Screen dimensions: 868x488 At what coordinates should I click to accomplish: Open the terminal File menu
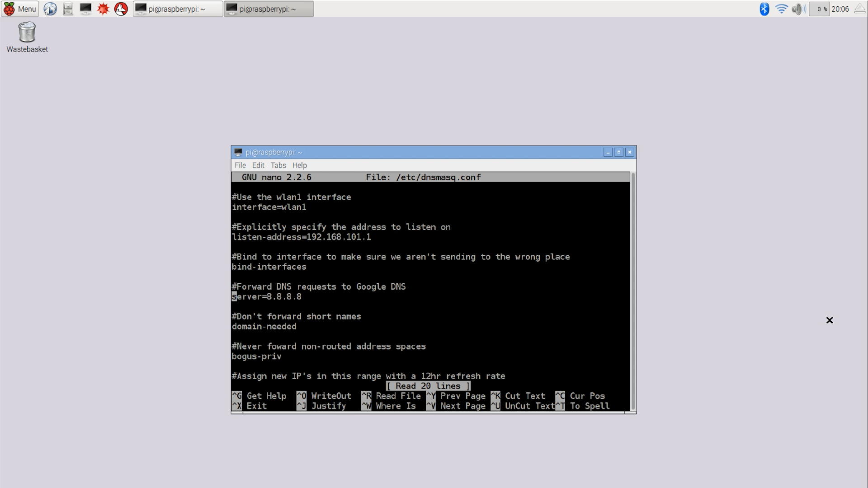tap(240, 165)
